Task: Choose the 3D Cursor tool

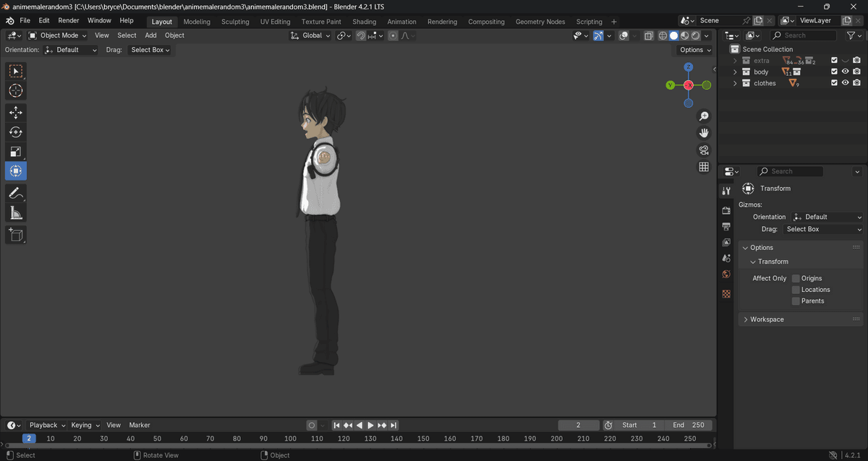Action: [16, 91]
